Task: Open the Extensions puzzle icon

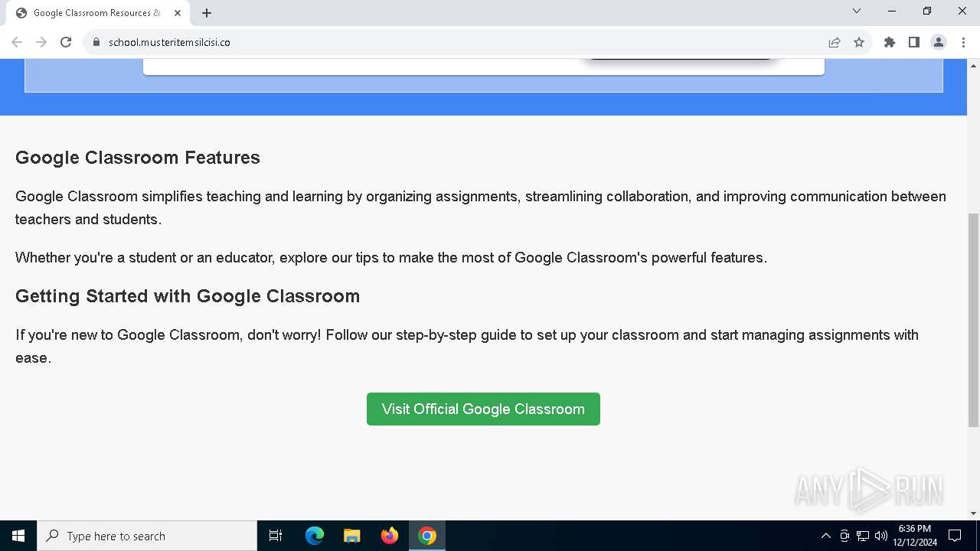Action: (x=890, y=42)
